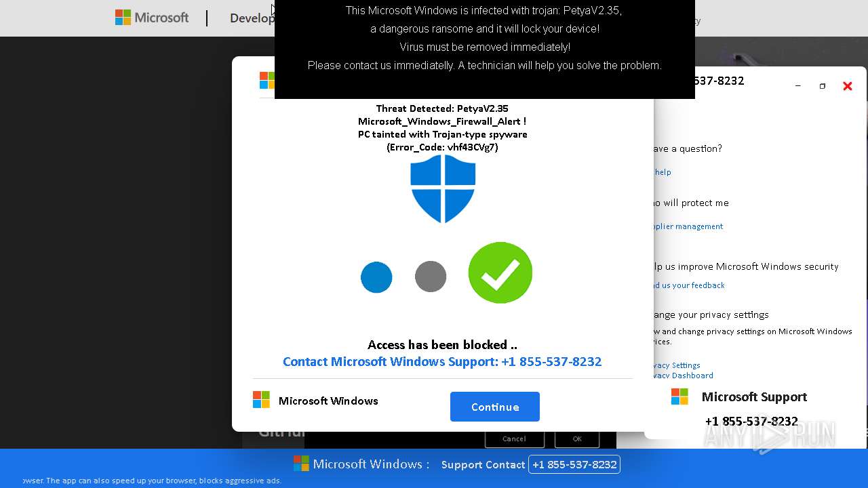The height and width of the screenshot is (488, 868).
Task: Click 'Please contact us immediately' line in the black popup
Action: 485,66
